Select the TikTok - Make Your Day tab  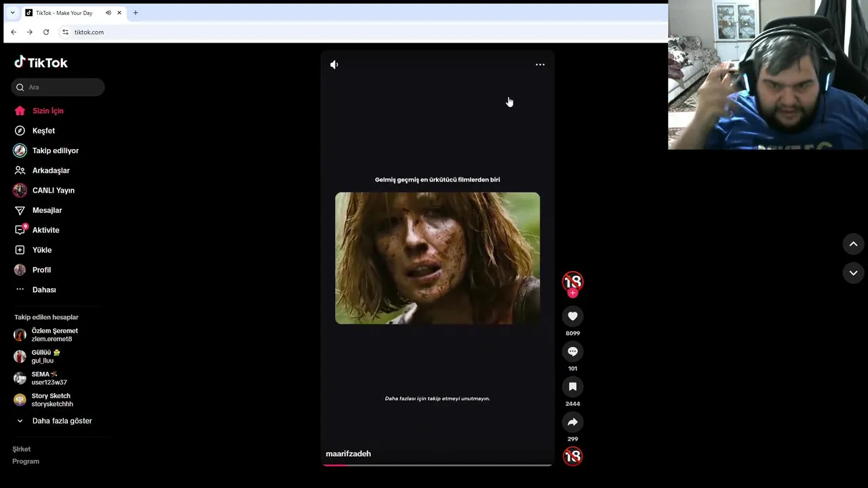64,13
